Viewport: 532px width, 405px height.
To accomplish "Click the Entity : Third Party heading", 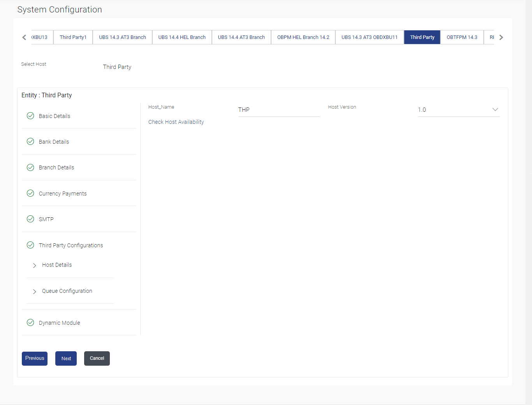I will pos(47,95).
